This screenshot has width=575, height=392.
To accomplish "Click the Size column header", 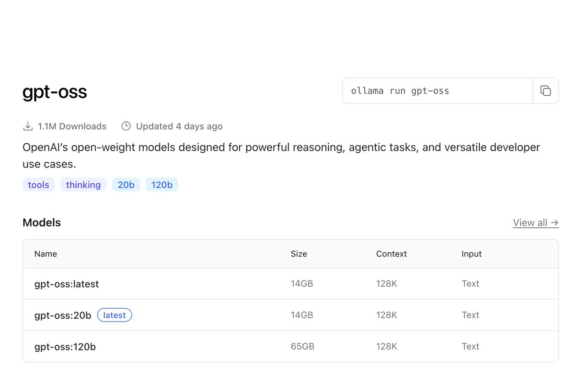I will tap(299, 254).
